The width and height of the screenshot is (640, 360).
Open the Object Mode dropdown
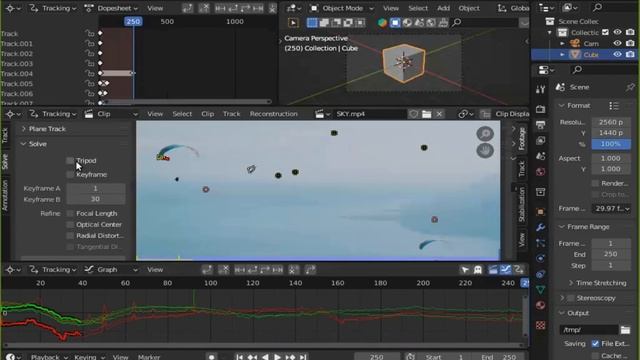tap(342, 8)
